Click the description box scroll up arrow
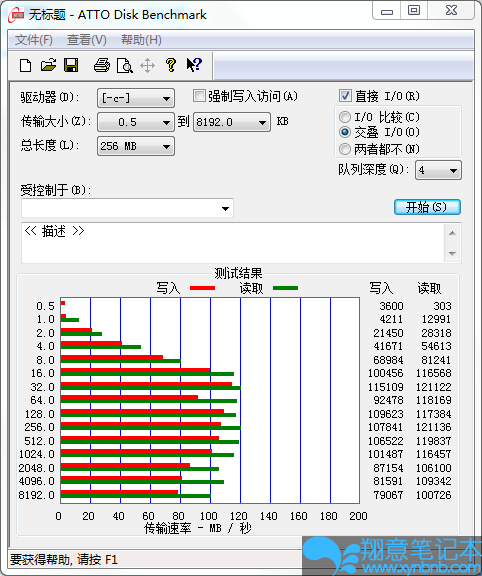The width and height of the screenshot is (482, 576). pos(452,233)
